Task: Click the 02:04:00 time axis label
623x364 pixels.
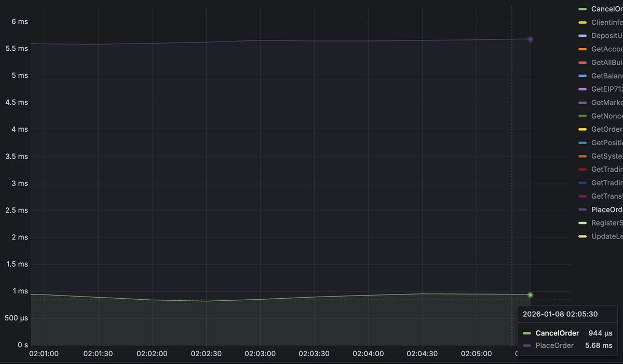Action: click(x=368, y=354)
